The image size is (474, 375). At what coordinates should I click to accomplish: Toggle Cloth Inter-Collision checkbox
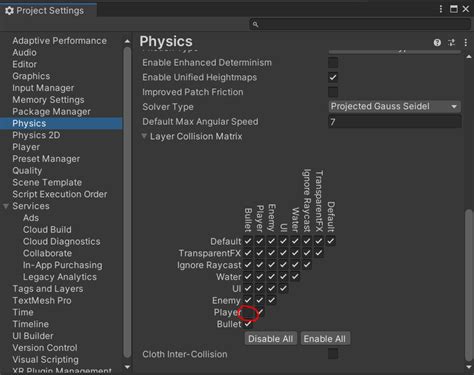point(333,354)
